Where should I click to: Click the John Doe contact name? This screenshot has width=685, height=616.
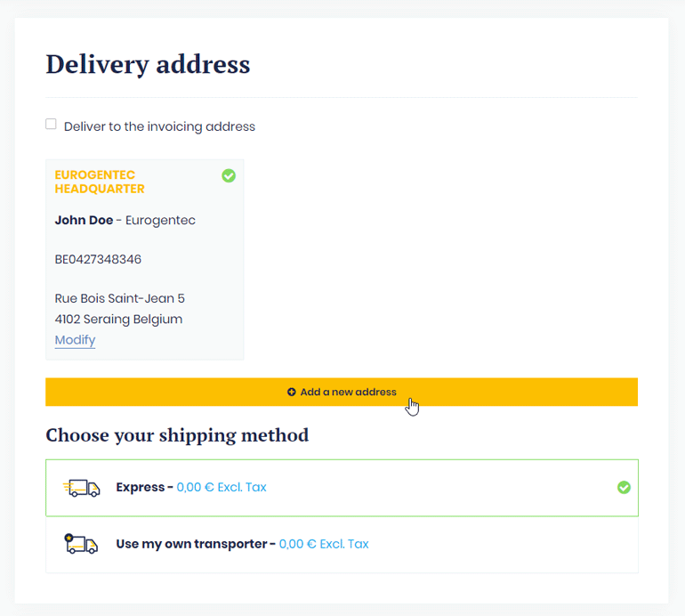(84, 220)
